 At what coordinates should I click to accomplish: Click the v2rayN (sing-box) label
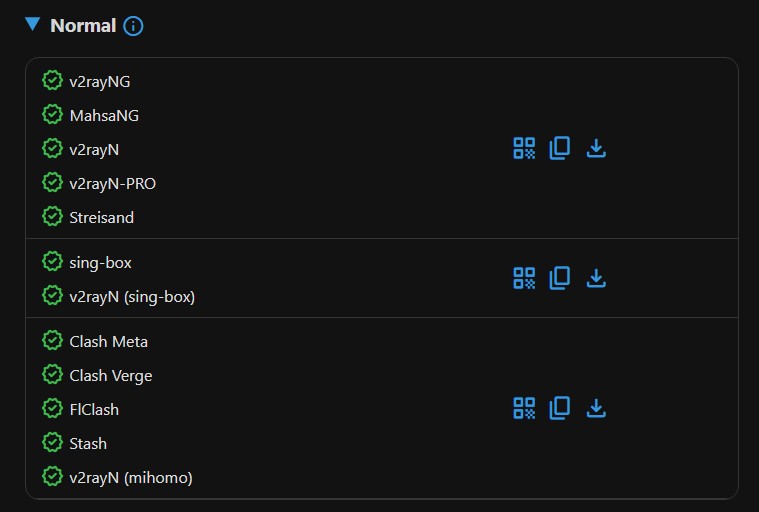(132, 297)
